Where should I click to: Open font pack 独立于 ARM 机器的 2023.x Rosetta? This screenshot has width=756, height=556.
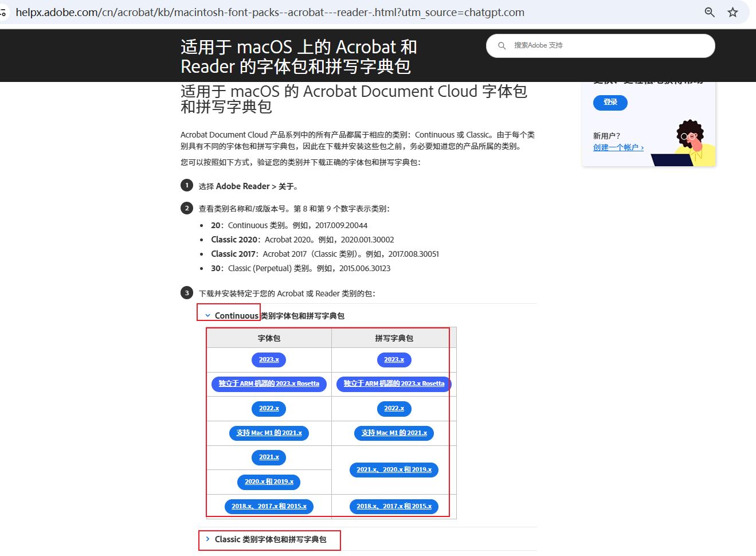pyautogui.click(x=269, y=384)
